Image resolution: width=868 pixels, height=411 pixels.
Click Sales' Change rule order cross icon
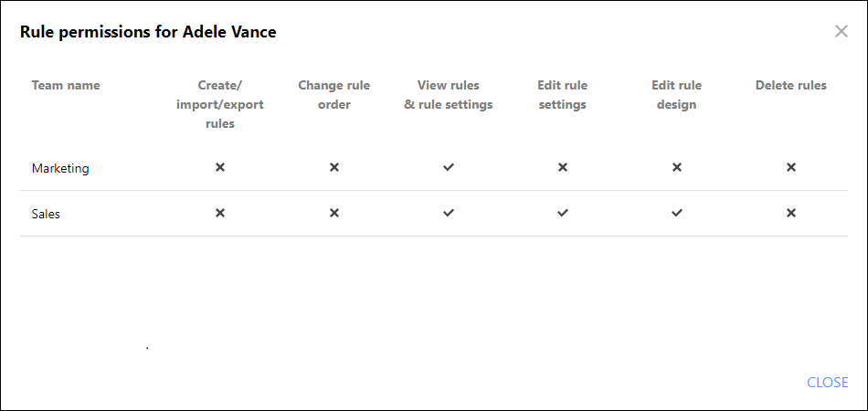pyautogui.click(x=334, y=213)
